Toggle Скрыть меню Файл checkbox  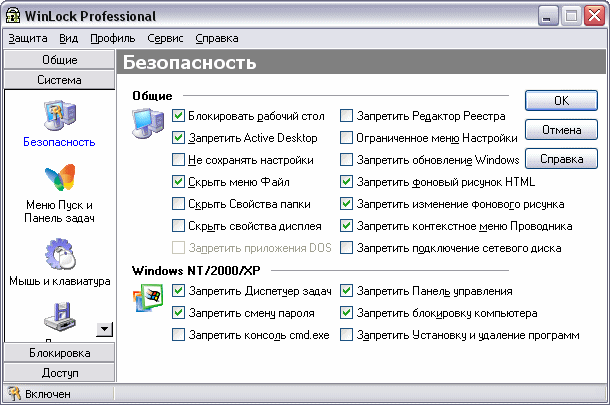178,182
